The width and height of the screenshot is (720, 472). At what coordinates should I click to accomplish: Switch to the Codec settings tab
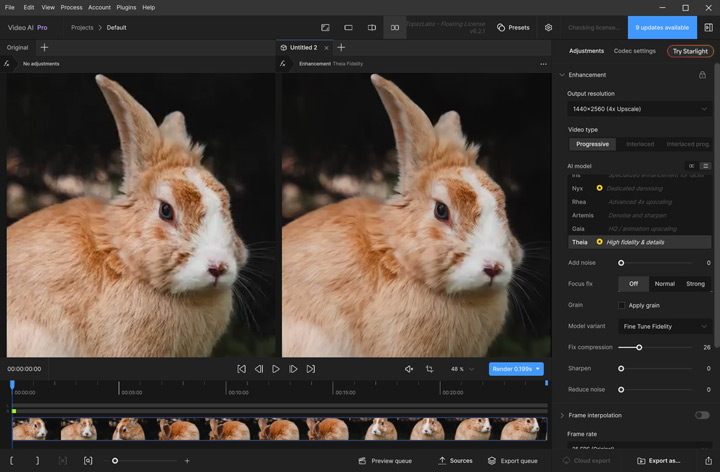click(x=635, y=51)
